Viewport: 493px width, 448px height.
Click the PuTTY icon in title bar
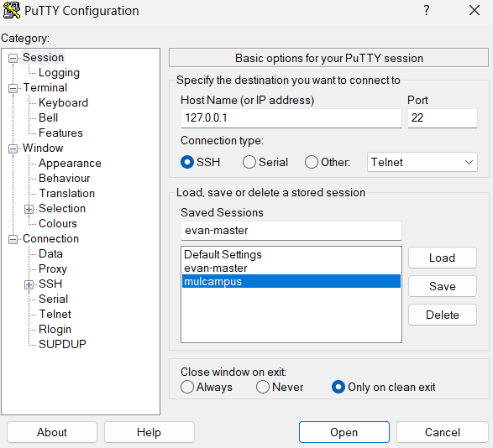[11, 10]
